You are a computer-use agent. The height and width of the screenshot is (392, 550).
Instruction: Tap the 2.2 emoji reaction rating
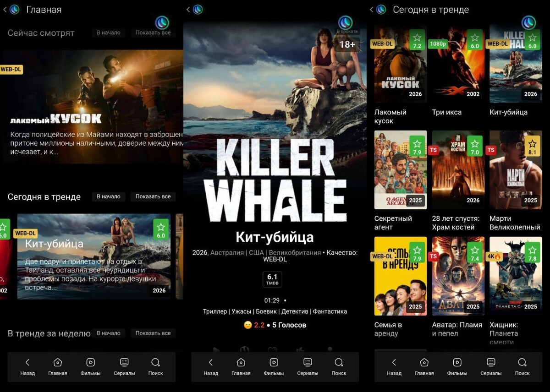(254, 325)
